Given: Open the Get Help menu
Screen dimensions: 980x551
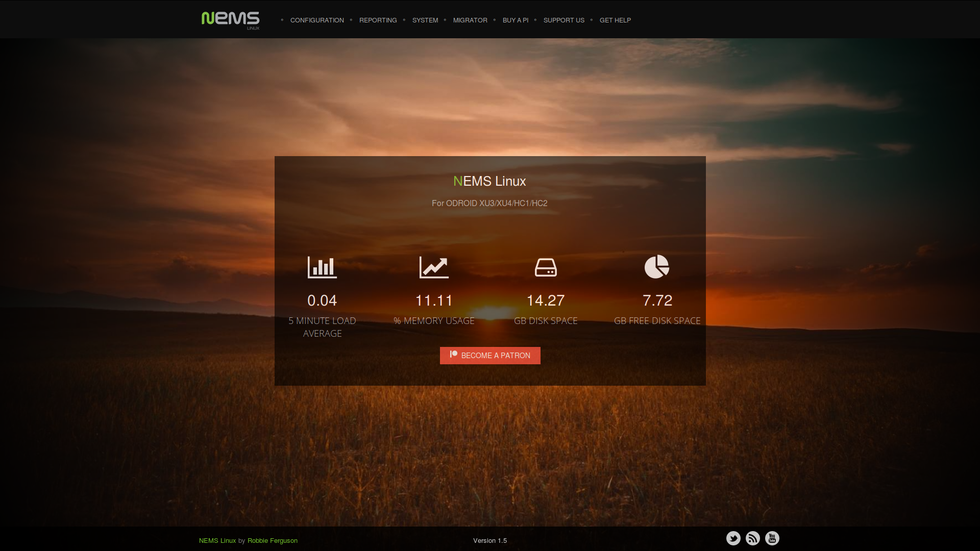Looking at the screenshot, I should pyautogui.click(x=615, y=20).
